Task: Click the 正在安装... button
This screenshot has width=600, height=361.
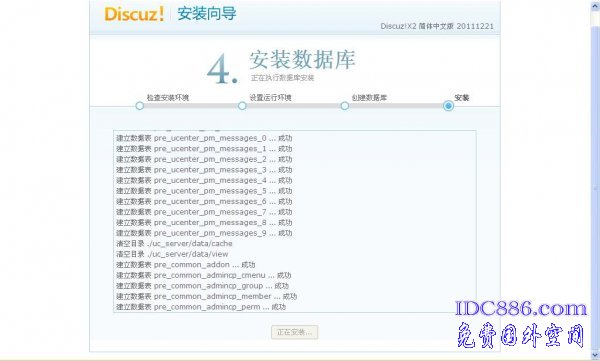Action: click(x=295, y=332)
